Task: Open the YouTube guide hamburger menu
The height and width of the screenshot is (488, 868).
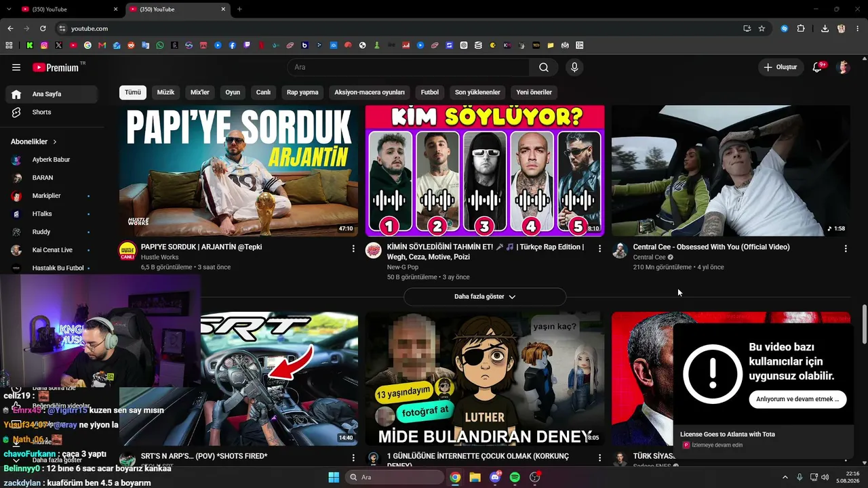Action: [16, 67]
